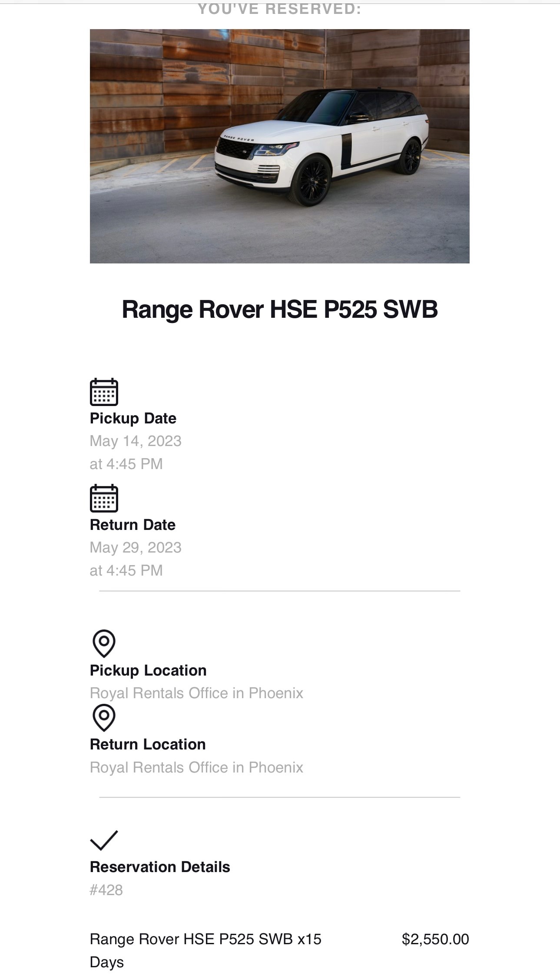Click the Pickup Date label
This screenshot has width=560, height=979.
133,418
